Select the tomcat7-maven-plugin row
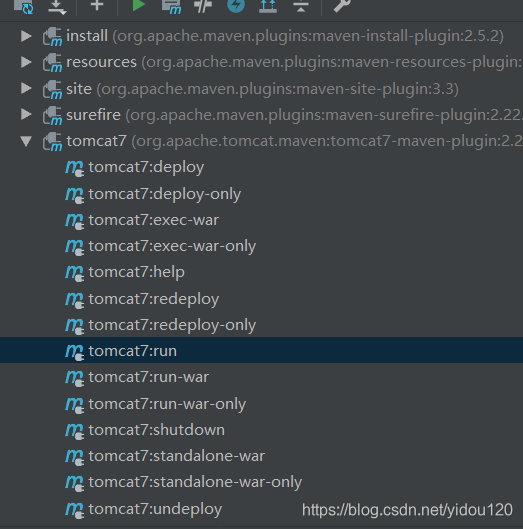 [262, 141]
